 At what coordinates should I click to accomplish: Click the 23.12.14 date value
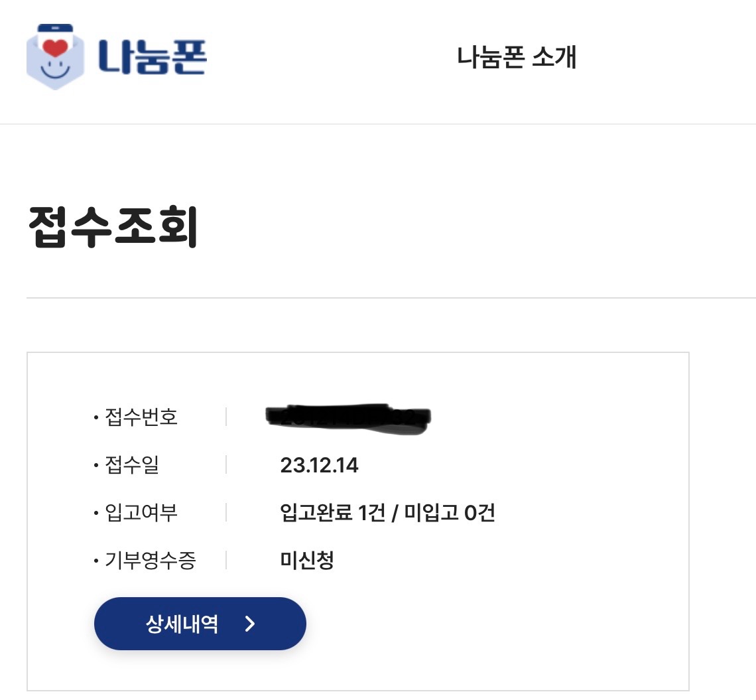tap(319, 465)
